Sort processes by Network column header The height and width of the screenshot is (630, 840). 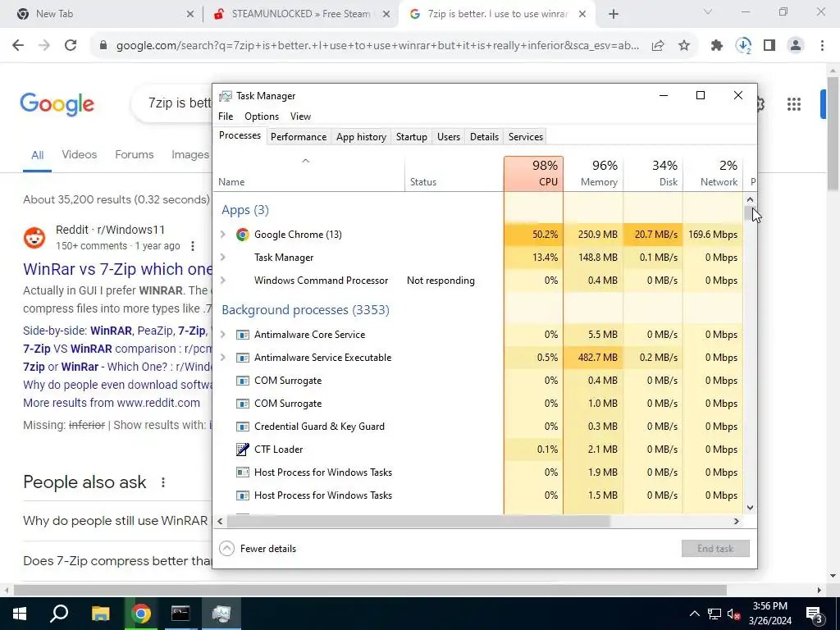713,174
